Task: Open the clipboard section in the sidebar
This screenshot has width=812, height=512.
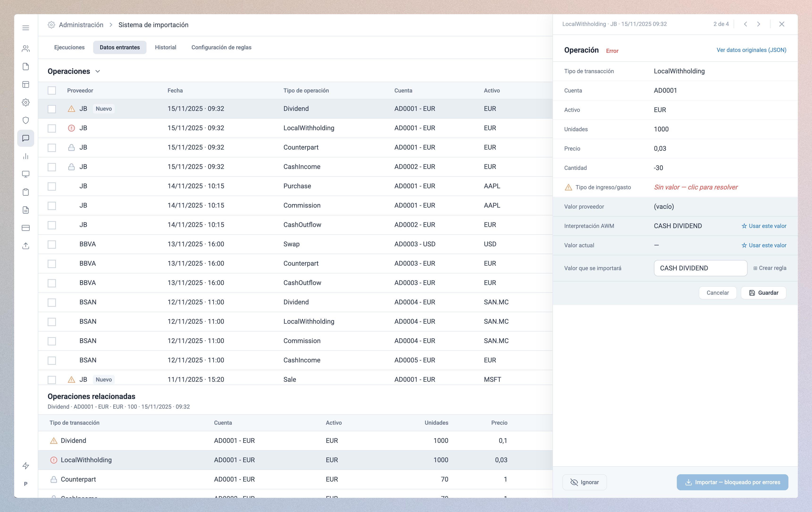Action: 26,192
